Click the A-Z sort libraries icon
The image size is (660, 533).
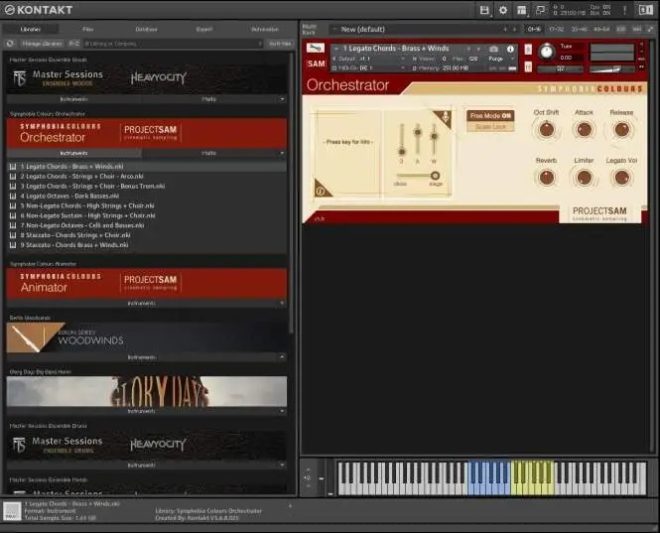point(74,43)
